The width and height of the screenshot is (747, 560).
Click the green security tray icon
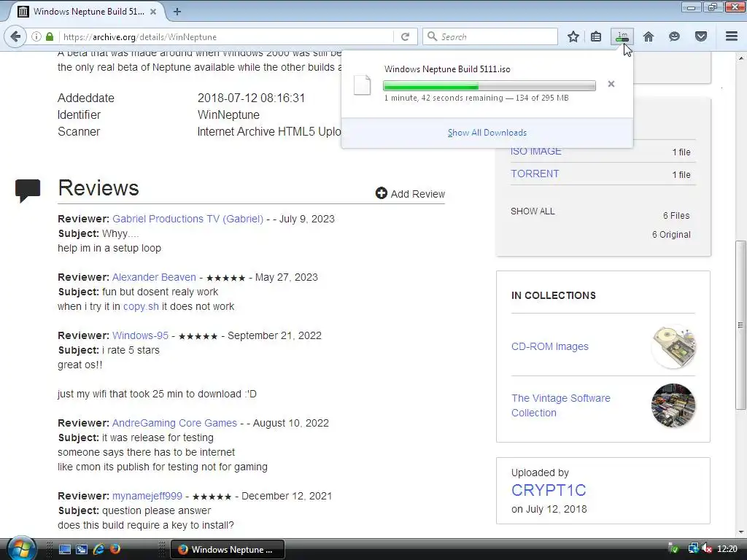pyautogui.click(x=673, y=549)
